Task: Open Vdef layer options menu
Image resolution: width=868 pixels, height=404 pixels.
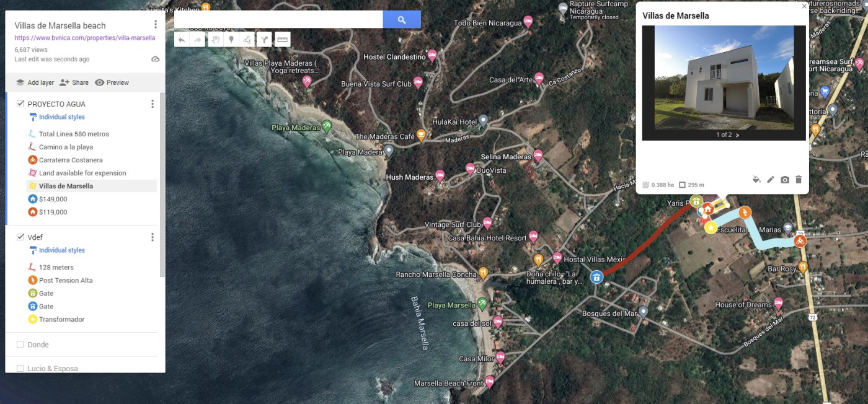Action: 153,237
